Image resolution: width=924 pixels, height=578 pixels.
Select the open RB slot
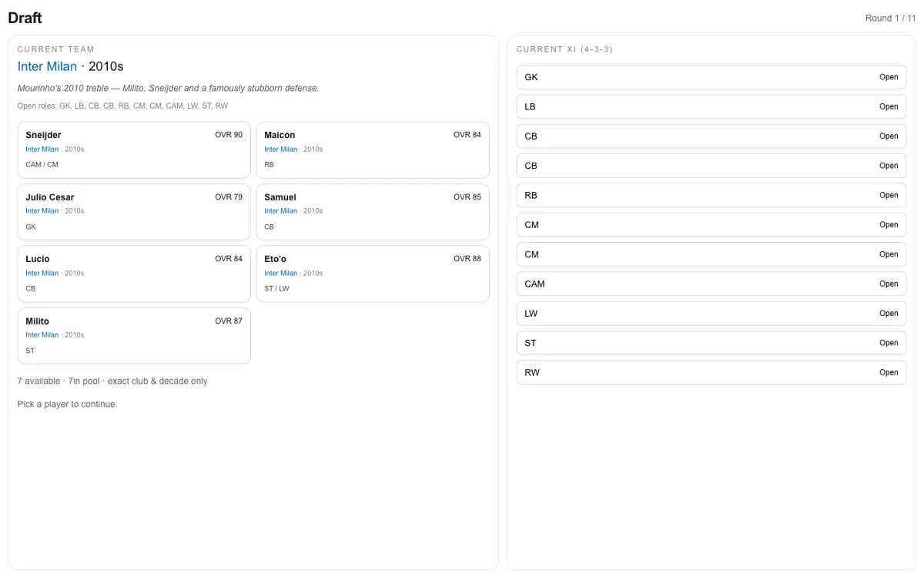coord(711,196)
